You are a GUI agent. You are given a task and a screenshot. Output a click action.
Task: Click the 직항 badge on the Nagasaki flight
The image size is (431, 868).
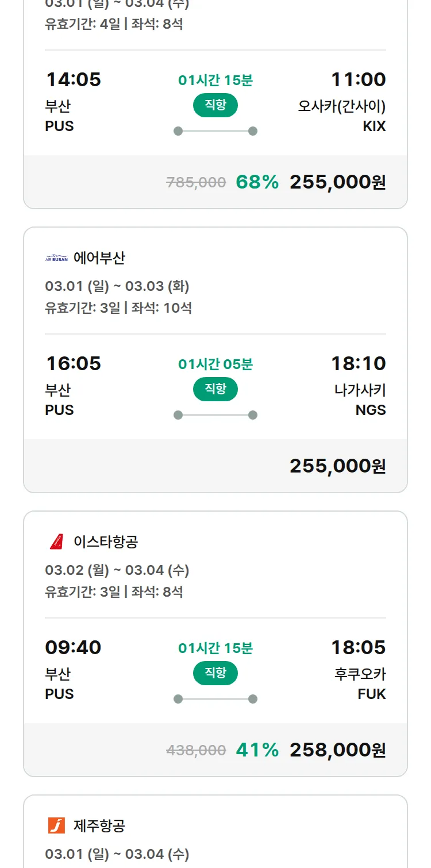(x=215, y=389)
